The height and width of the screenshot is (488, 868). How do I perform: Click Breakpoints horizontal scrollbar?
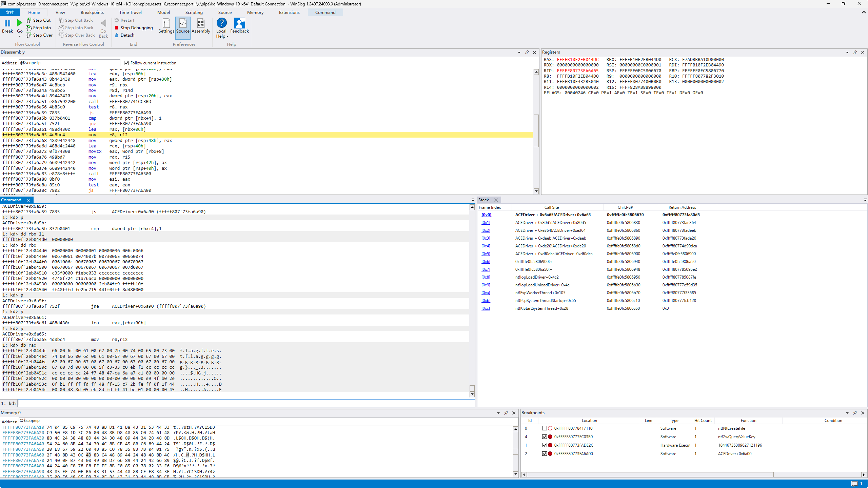[x=650, y=475]
